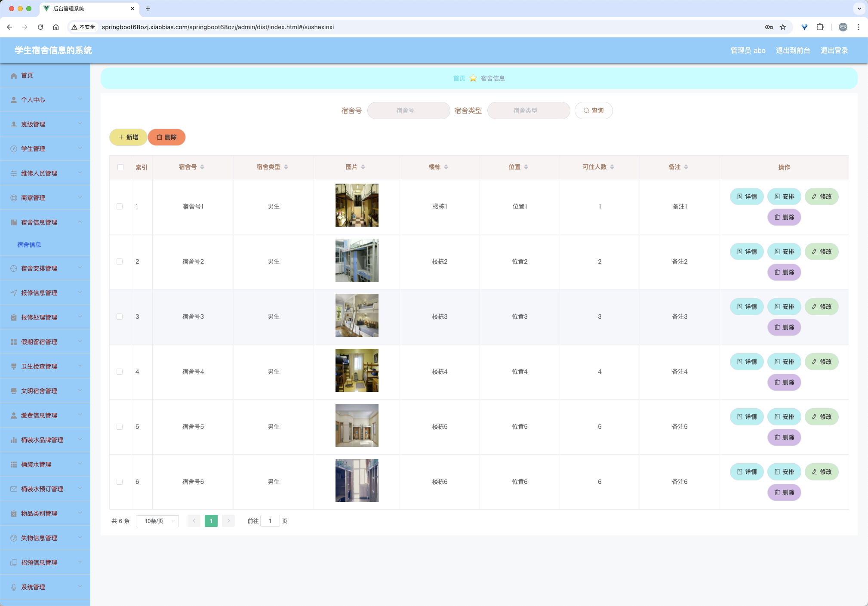Click the home icon beside 首页 in sidebar
The height and width of the screenshot is (606, 868).
14,76
